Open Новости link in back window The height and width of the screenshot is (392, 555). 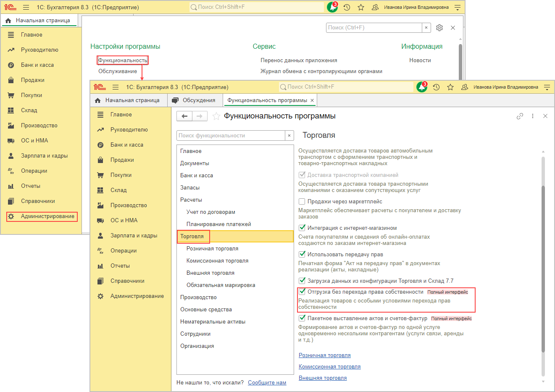click(x=420, y=61)
